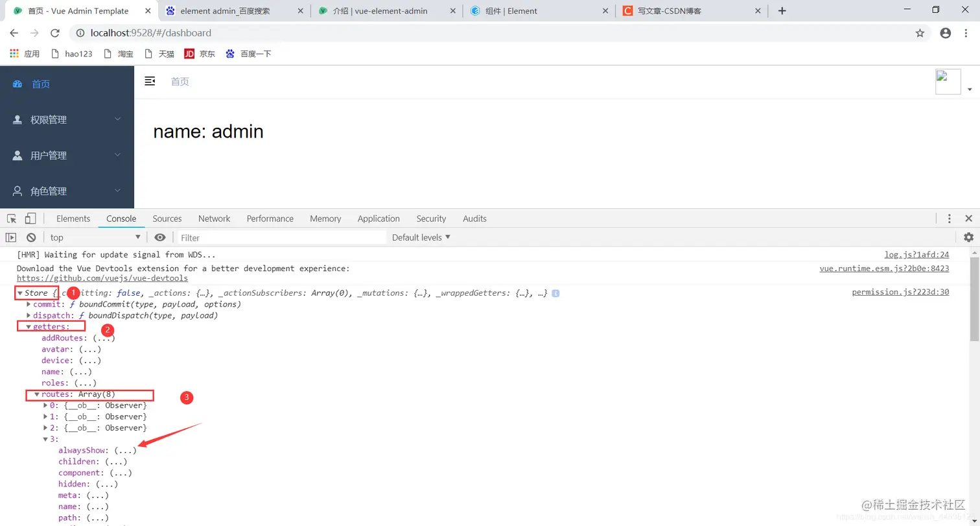This screenshot has width=980, height=526.
Task: Invoke the alwaysShow (...) getter value
Action: (x=125, y=450)
